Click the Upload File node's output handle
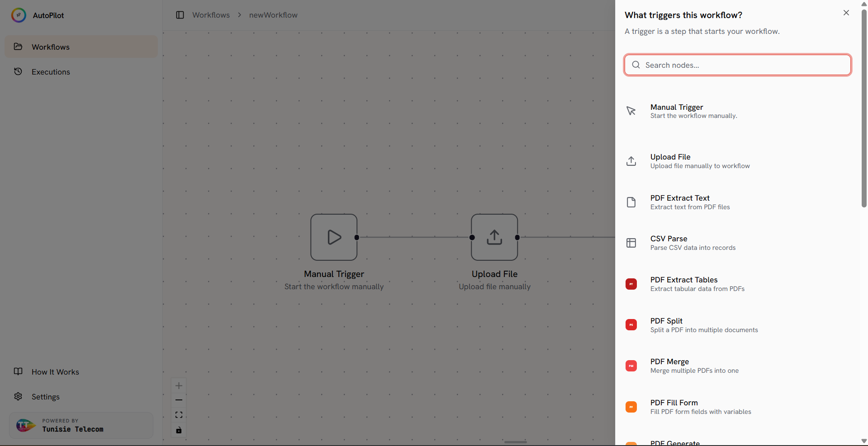 coord(517,237)
